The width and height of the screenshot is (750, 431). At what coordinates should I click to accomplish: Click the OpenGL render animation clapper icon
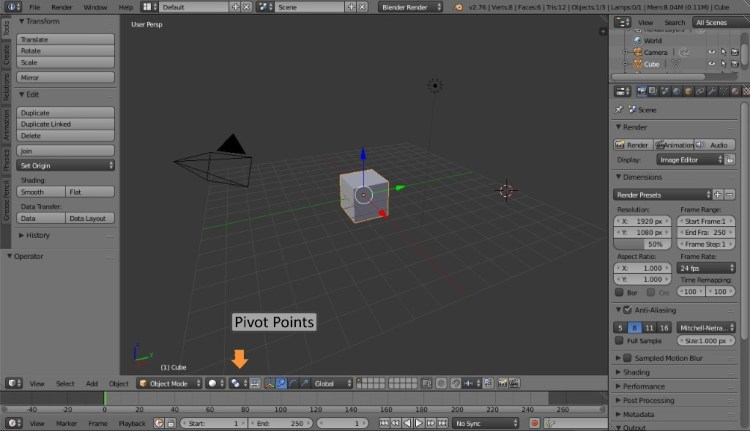[514, 383]
